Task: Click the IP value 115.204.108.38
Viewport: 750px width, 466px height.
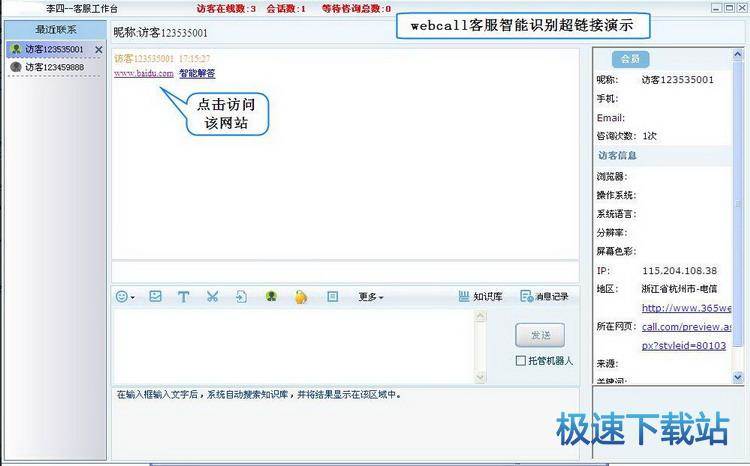Action: click(679, 271)
